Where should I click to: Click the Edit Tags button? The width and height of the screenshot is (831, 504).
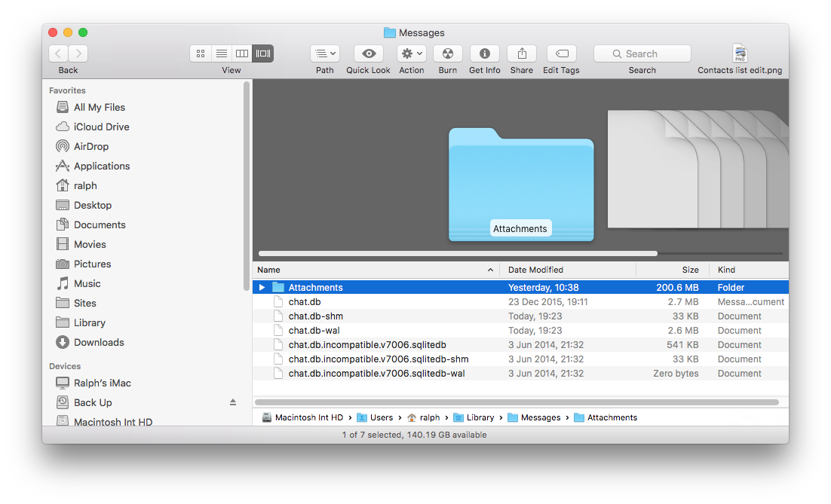562,53
